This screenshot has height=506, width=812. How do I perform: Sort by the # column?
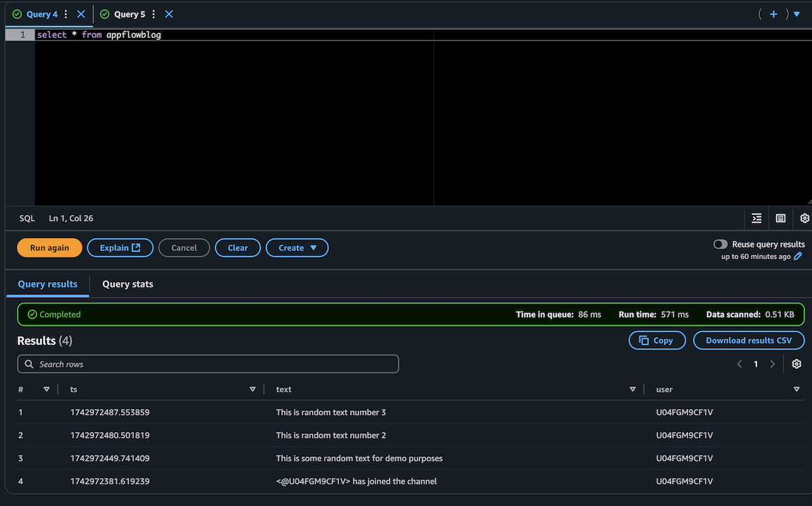point(47,389)
